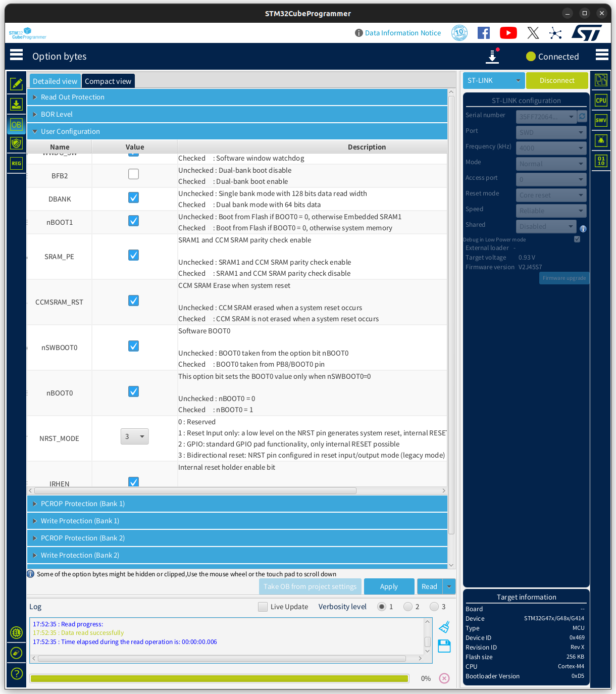Toggle the nSWBOOT0 checkbox
Viewport: 616px width, 694px height.
pos(133,346)
